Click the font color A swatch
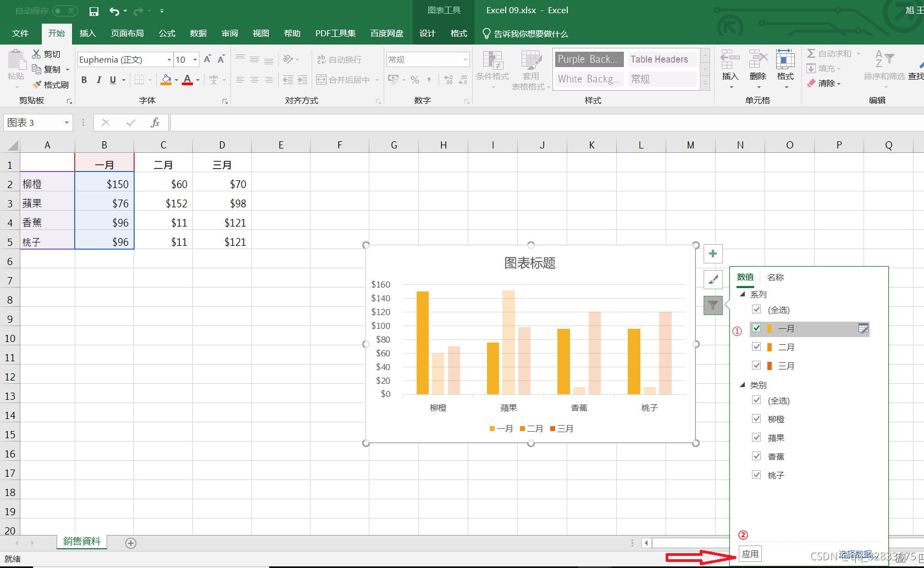Viewport: 924px width, 568px height. [x=187, y=80]
